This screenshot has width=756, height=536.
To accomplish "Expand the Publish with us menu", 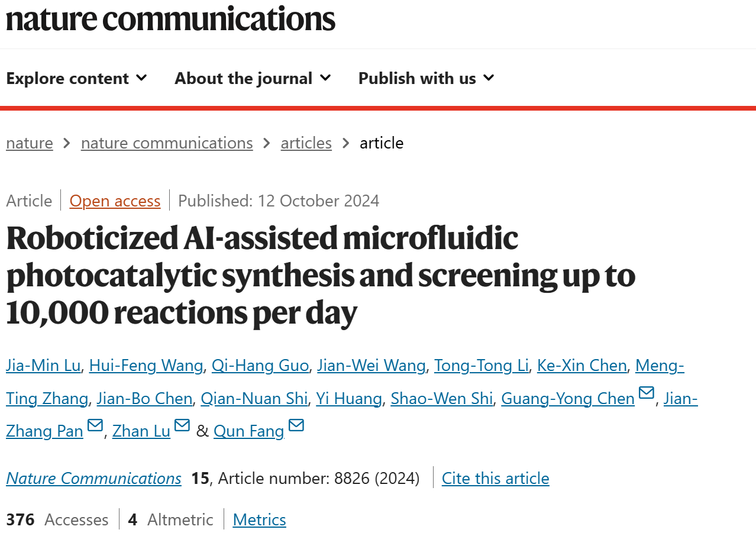I will [x=427, y=78].
